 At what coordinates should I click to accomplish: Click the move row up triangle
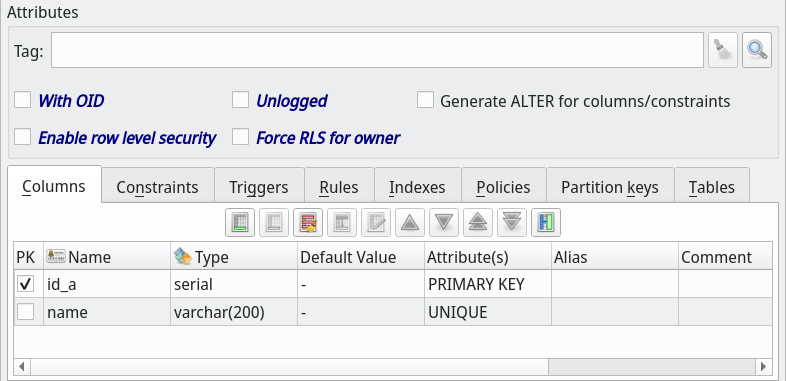(410, 222)
